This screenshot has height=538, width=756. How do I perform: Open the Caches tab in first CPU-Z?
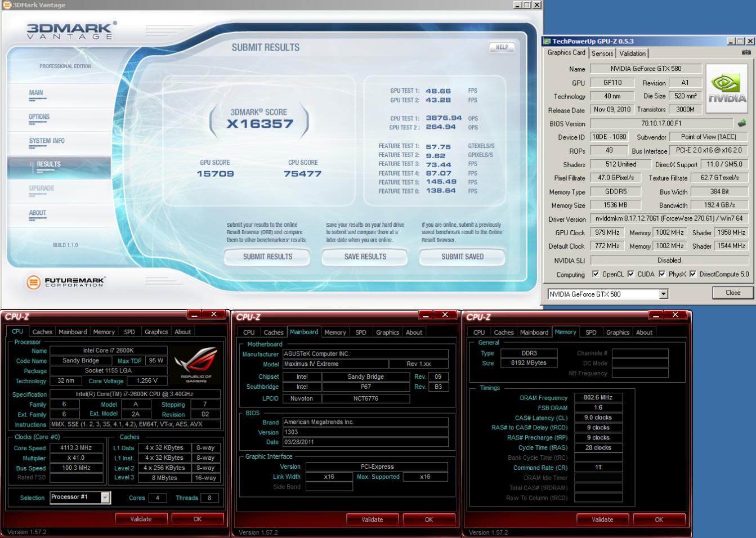point(42,332)
